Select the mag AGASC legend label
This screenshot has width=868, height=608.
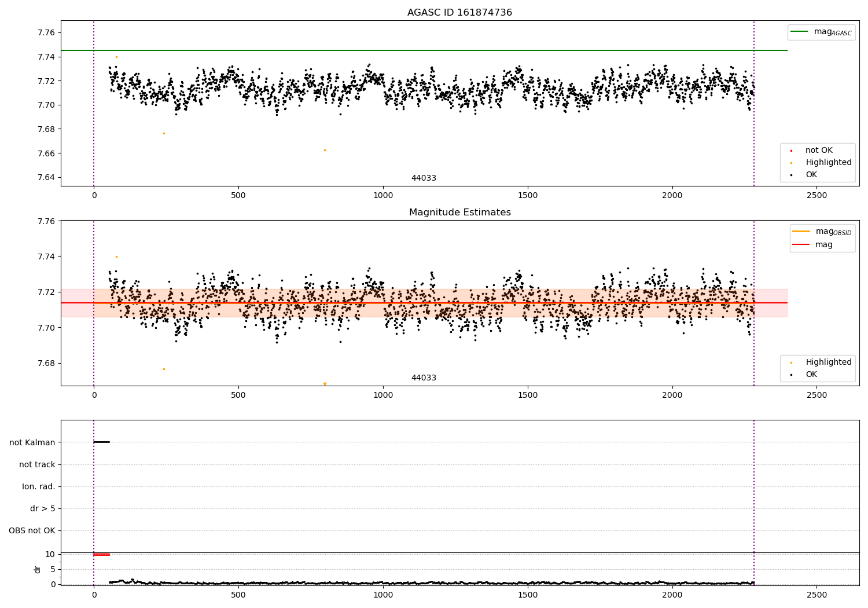point(833,32)
